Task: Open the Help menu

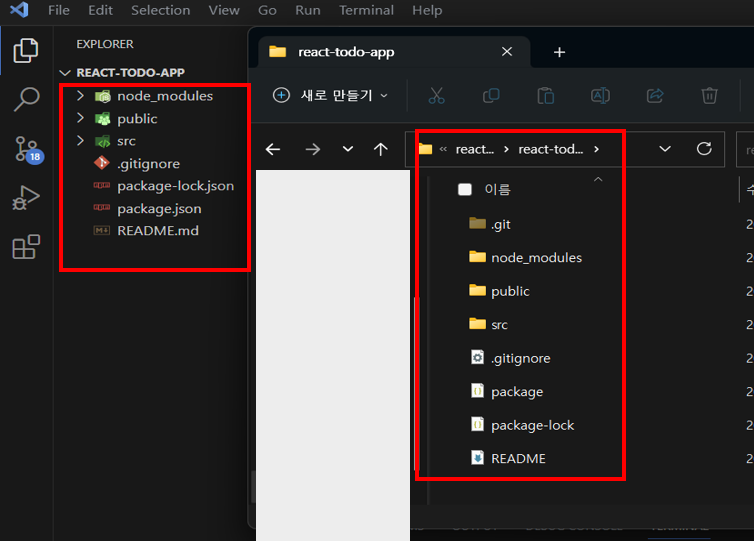Action: 427,10
